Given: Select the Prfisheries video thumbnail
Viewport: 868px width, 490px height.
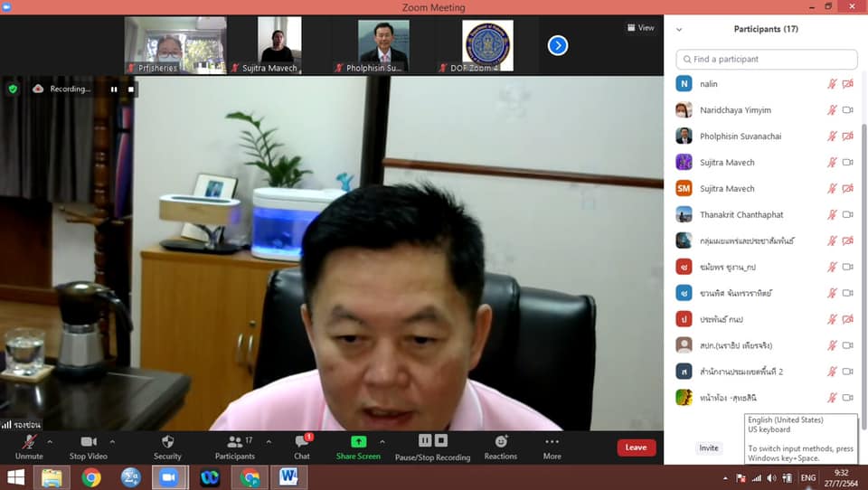Looking at the screenshot, I should coord(175,45).
